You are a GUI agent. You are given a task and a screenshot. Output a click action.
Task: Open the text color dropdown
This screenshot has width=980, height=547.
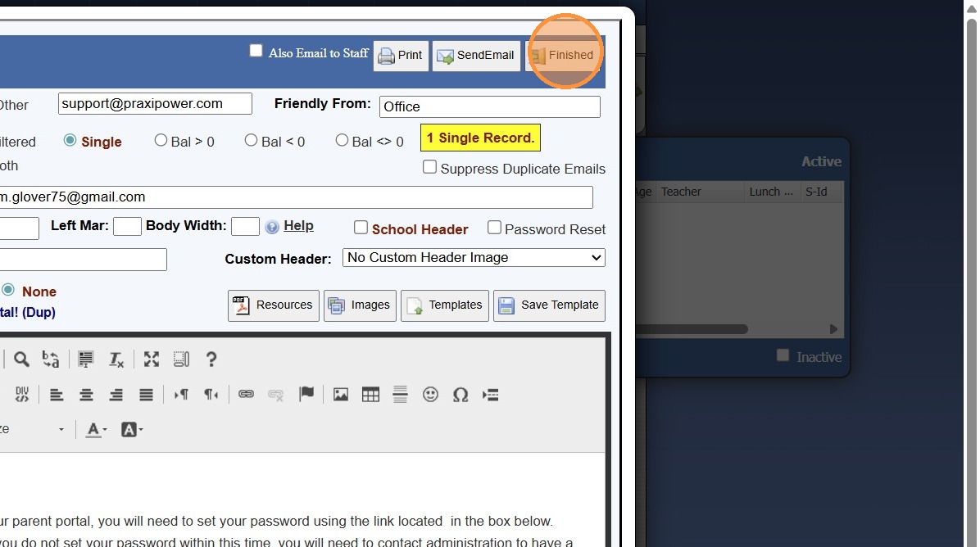coord(96,430)
